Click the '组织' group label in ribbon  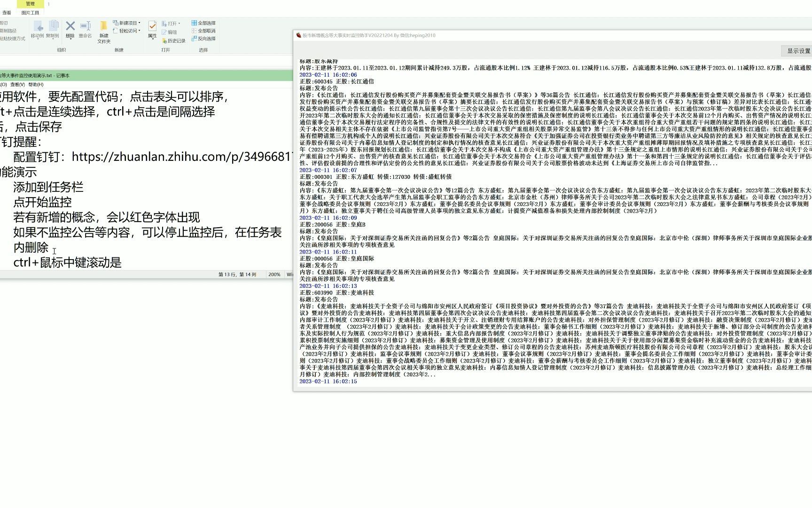62,50
